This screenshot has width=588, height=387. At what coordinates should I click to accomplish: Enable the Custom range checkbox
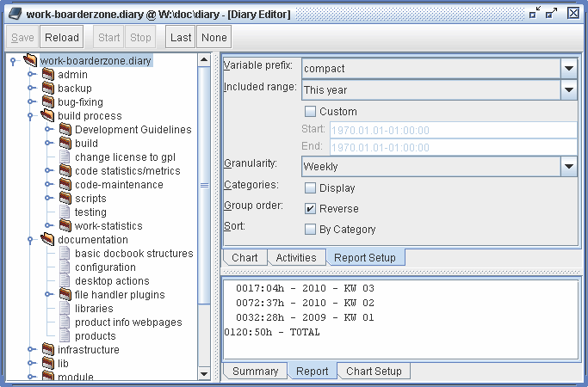[310, 111]
